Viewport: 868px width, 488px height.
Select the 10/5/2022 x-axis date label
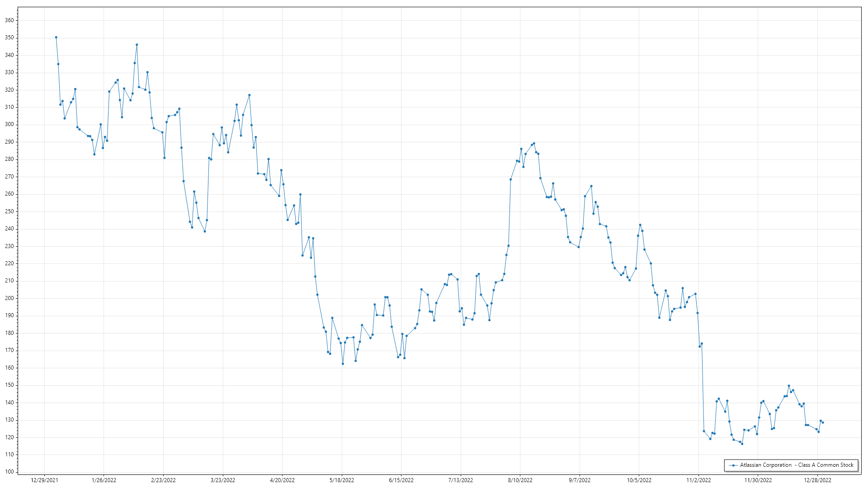click(639, 480)
